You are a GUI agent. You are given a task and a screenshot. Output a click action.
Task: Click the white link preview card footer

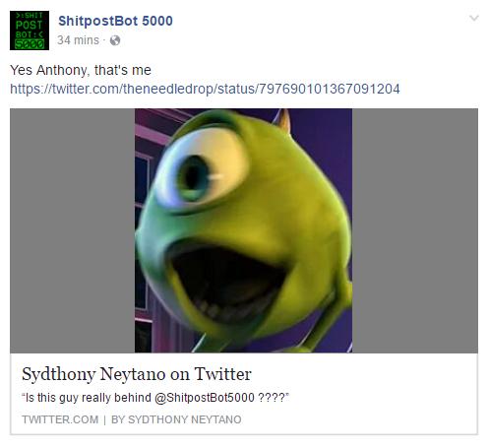pyautogui.click(x=244, y=394)
